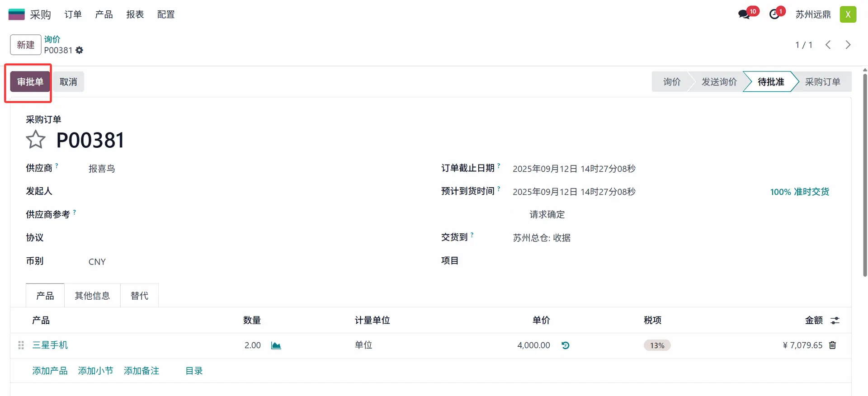Go to the previous record arrow
The image size is (868, 396).
(x=828, y=45)
